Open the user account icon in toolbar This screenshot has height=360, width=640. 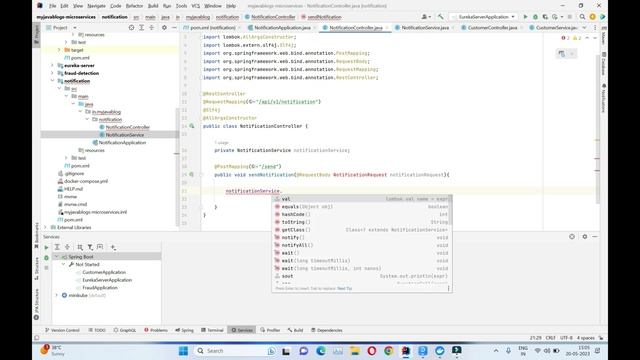click(x=425, y=17)
